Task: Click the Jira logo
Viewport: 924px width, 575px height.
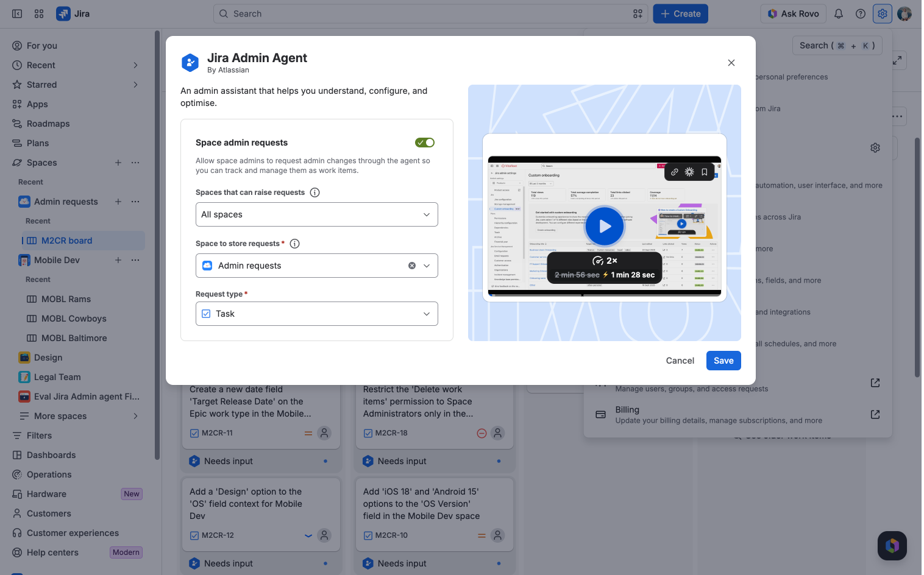Action: point(73,13)
